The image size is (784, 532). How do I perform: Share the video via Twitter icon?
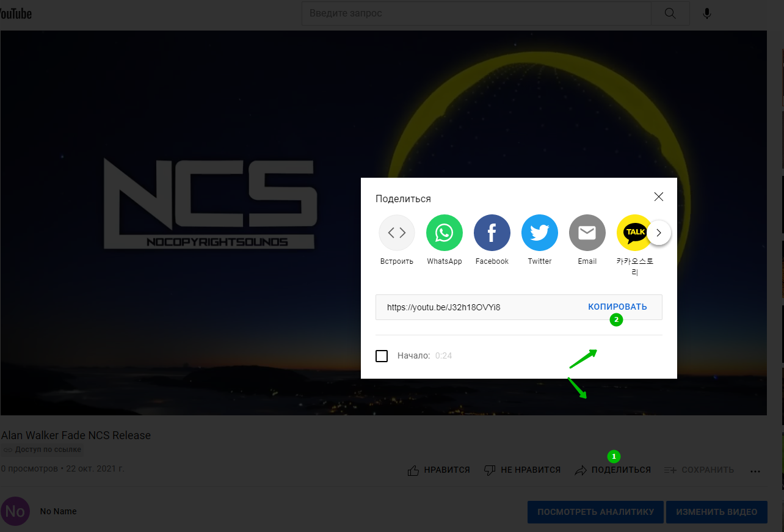540,233
